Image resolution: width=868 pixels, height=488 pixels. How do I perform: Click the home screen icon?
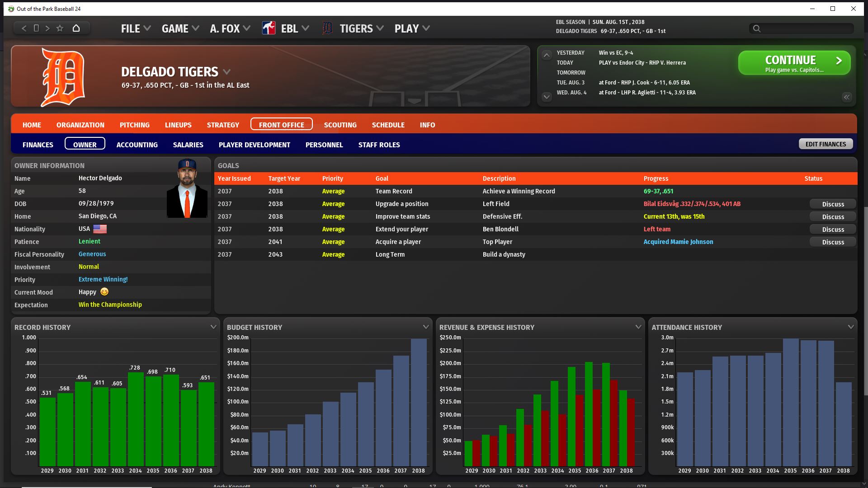click(x=76, y=28)
